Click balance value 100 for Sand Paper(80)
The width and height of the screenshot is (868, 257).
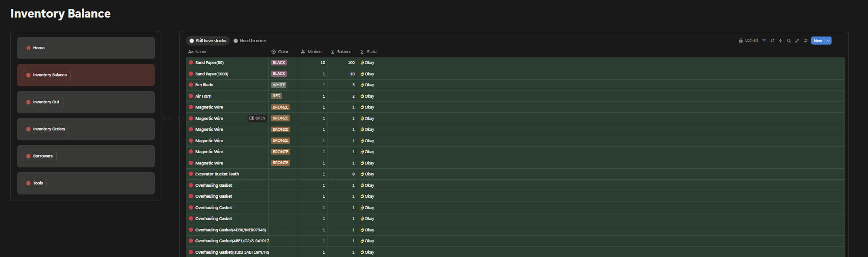351,63
